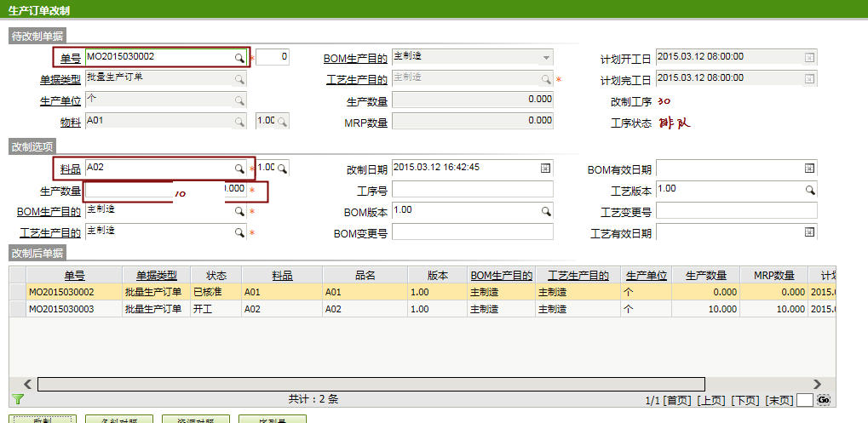Image resolution: width=868 pixels, height=423 pixels.
Task: Click magnifier in 改制选项 工艺生产目的 field
Action: pyautogui.click(x=240, y=232)
